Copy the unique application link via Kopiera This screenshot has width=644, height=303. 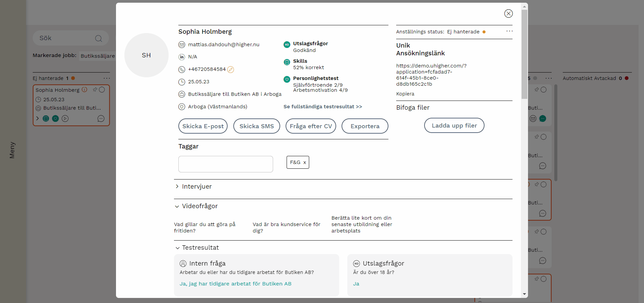405,94
